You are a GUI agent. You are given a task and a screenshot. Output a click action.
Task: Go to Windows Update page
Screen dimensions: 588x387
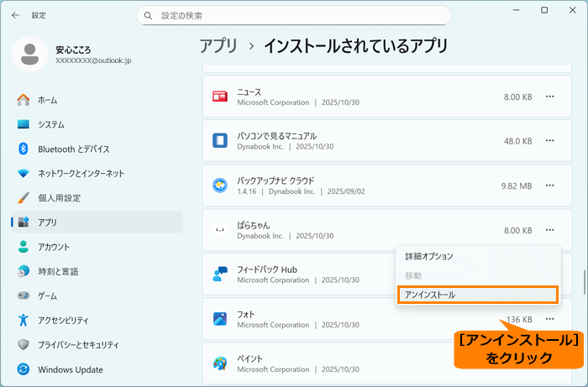tap(97, 369)
